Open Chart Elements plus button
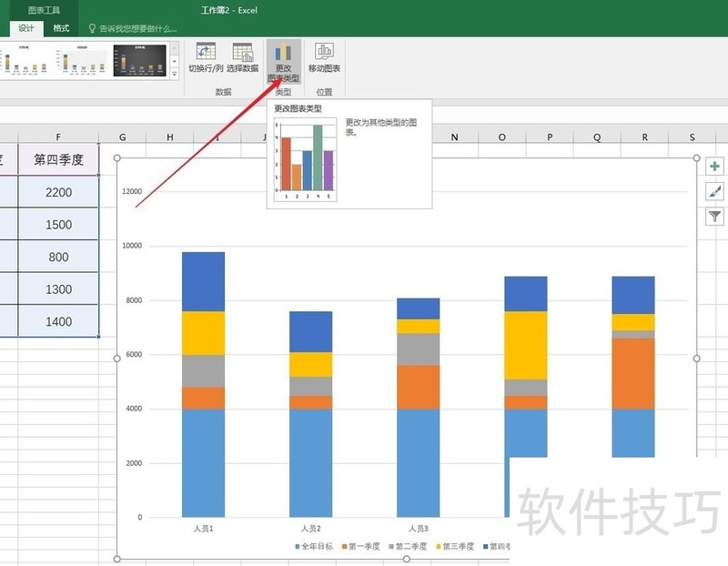Image resolution: width=728 pixels, height=566 pixels. 714,167
